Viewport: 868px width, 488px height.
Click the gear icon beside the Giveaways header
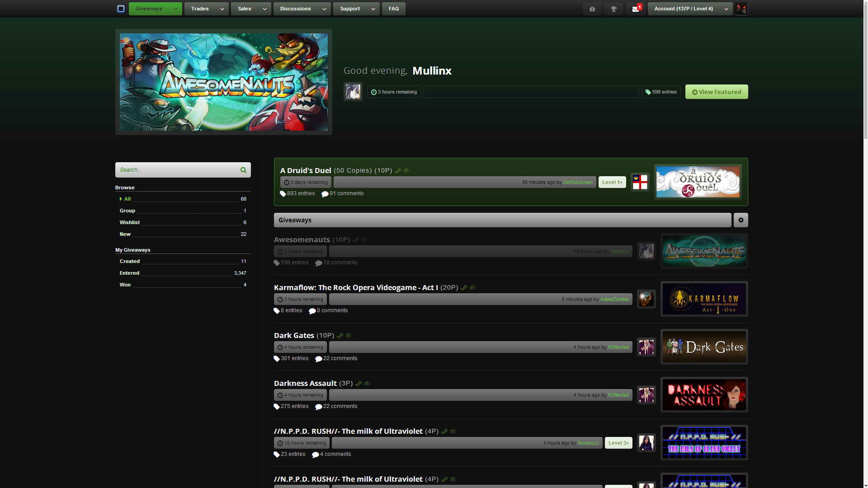click(x=741, y=220)
